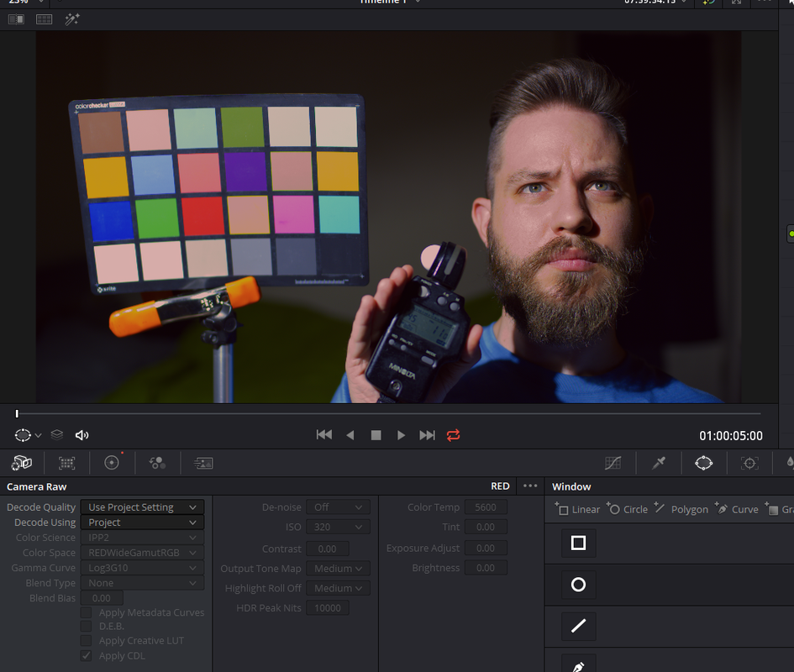This screenshot has width=794, height=672.
Task: Open the De-noise dropdown
Action: click(339, 507)
